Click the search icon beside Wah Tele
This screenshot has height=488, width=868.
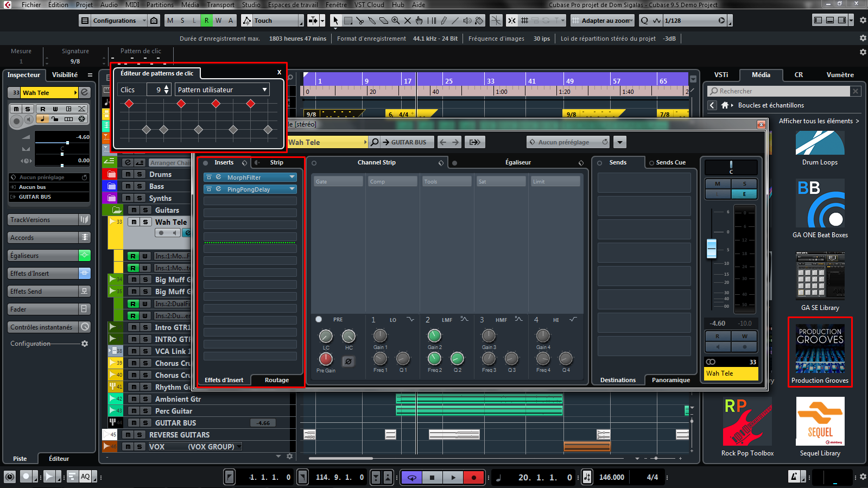click(375, 142)
